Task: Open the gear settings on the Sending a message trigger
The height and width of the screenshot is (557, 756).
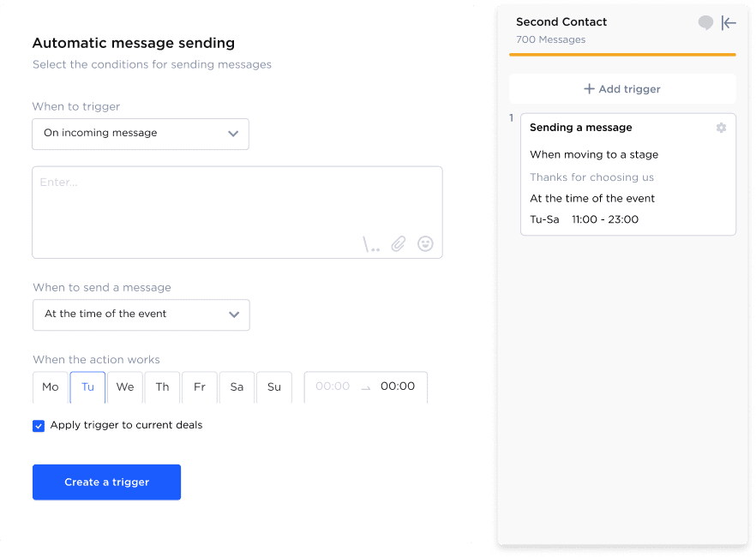Action: point(721,127)
